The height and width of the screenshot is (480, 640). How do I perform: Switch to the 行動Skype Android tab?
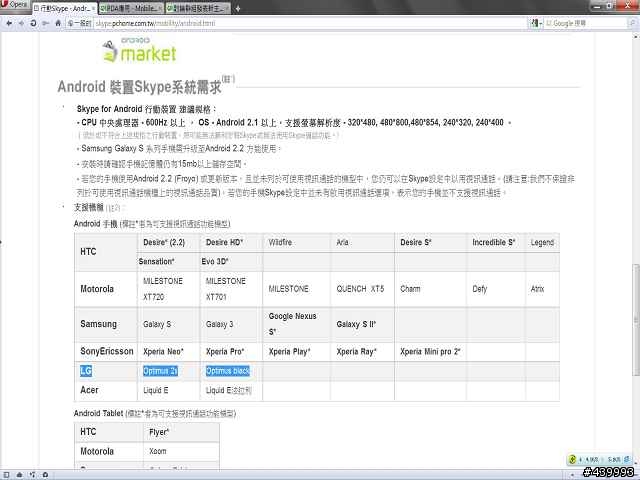(x=64, y=8)
